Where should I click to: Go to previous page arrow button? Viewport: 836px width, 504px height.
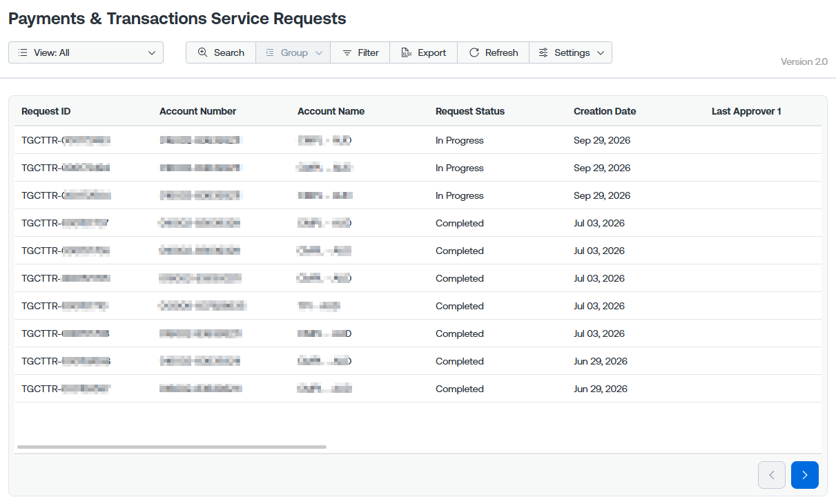(772, 475)
